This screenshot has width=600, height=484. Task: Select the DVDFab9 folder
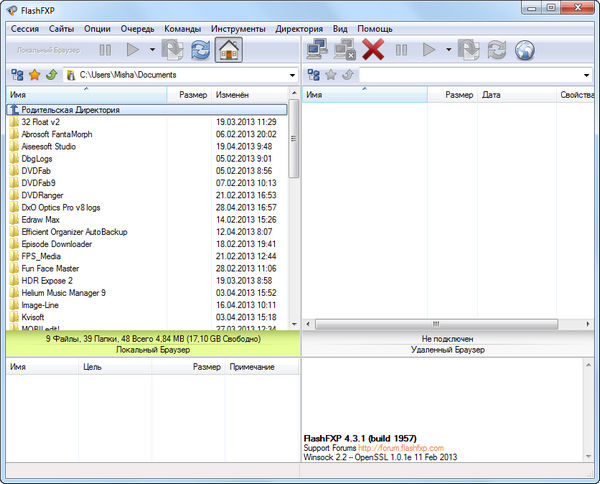click(38, 183)
